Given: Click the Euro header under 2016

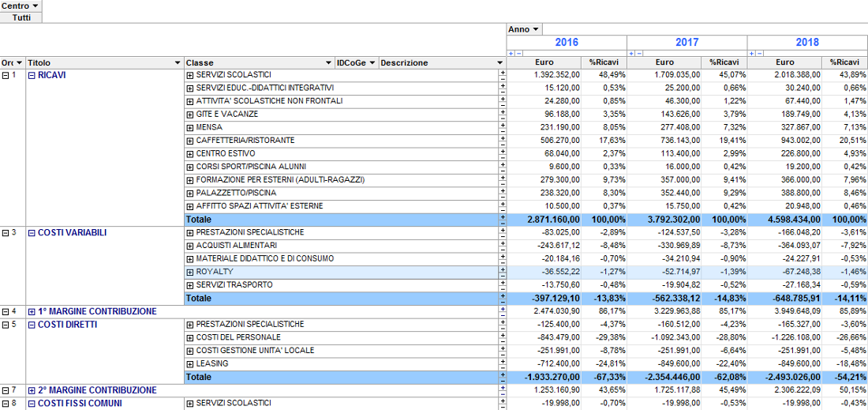Looking at the screenshot, I should (x=544, y=62).
